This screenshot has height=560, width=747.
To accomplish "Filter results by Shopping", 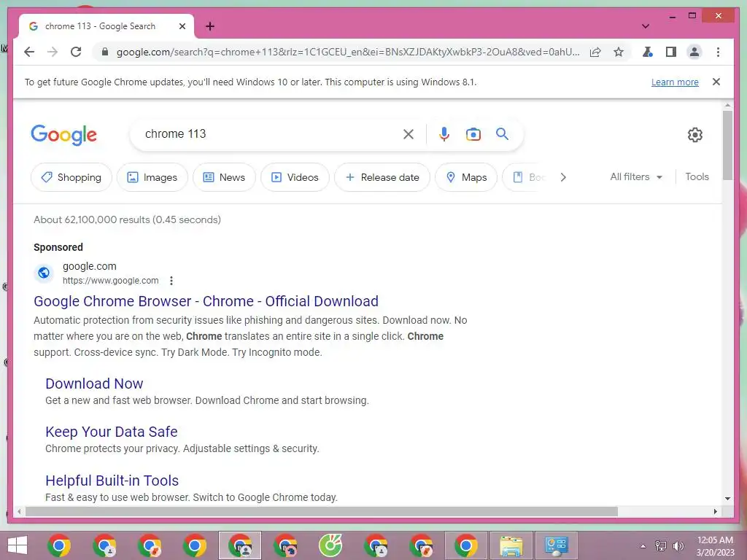I will pos(71,177).
